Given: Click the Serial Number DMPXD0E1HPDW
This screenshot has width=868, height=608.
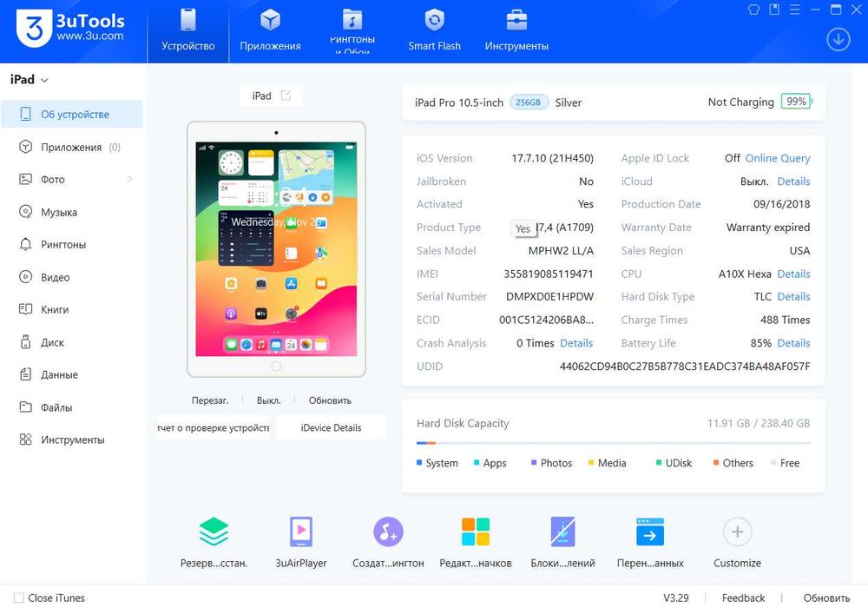Looking at the screenshot, I should coord(549,297).
